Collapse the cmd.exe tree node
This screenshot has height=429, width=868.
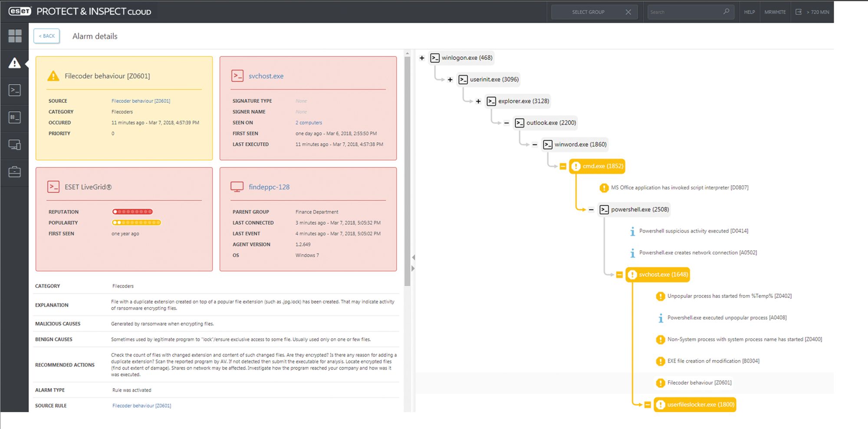click(x=563, y=166)
